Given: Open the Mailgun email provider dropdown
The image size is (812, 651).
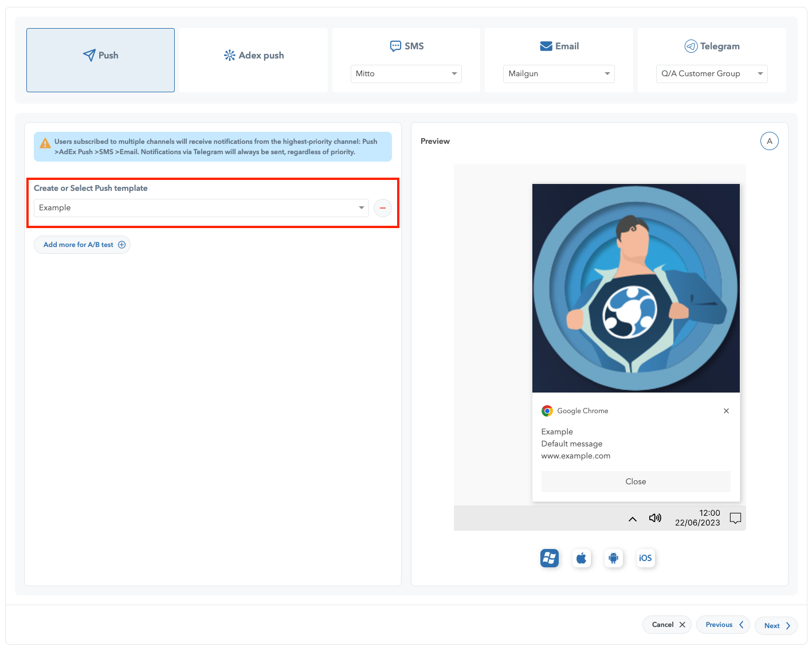Looking at the screenshot, I should click(559, 73).
